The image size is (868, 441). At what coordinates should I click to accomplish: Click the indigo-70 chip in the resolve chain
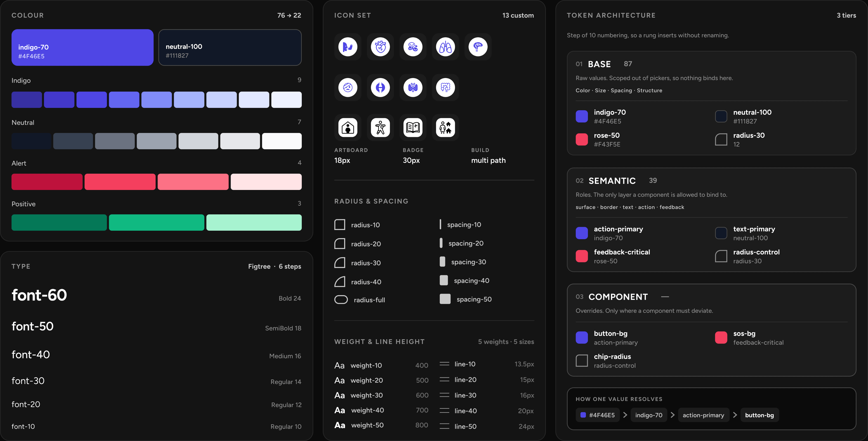[649, 415]
